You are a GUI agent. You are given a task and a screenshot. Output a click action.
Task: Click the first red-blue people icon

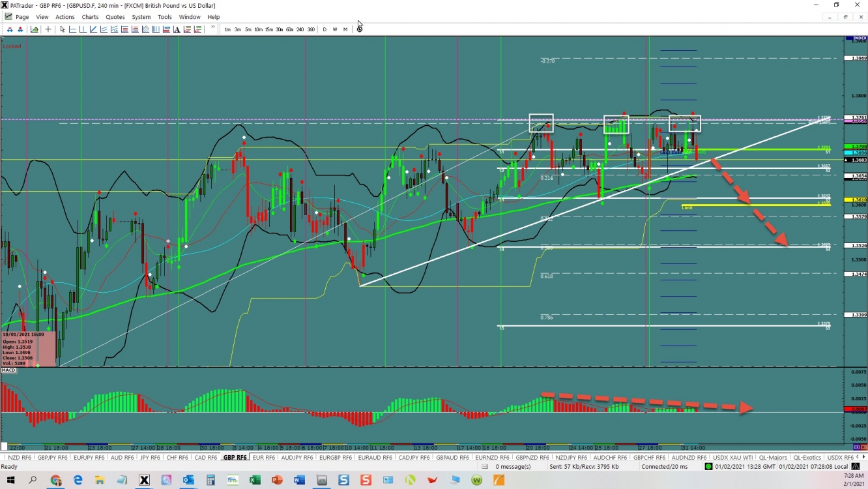pos(10,29)
